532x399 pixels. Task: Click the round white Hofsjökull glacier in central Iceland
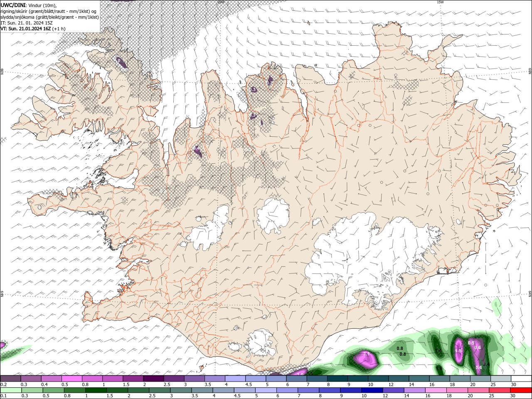pos(273,216)
